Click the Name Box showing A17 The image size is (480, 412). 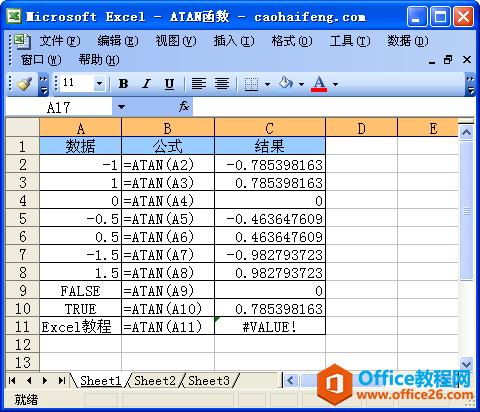point(59,107)
